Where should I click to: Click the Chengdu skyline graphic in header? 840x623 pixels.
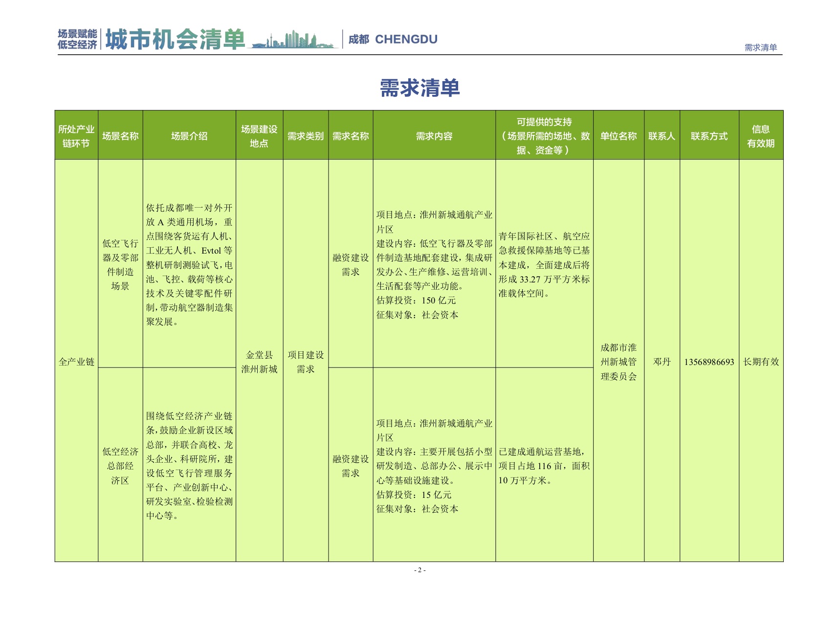pos(293,40)
